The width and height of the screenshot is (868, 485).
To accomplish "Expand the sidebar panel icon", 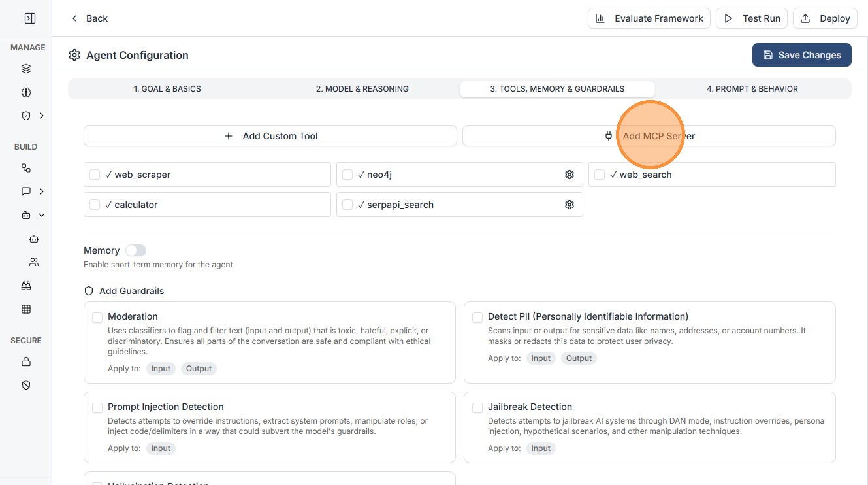I will click(x=29, y=18).
